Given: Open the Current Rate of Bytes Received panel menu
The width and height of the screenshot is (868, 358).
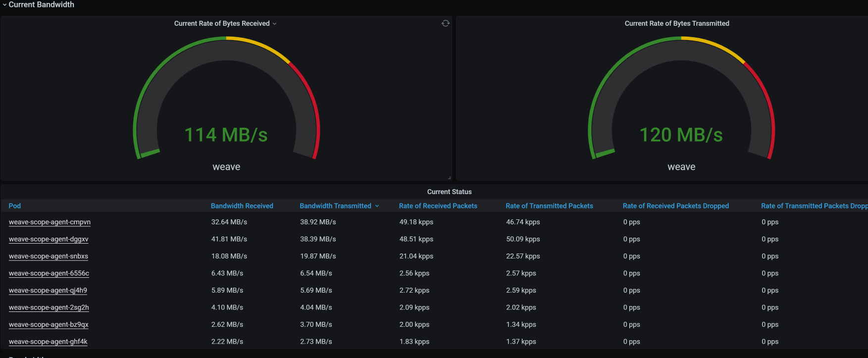Looking at the screenshot, I should click(x=274, y=24).
